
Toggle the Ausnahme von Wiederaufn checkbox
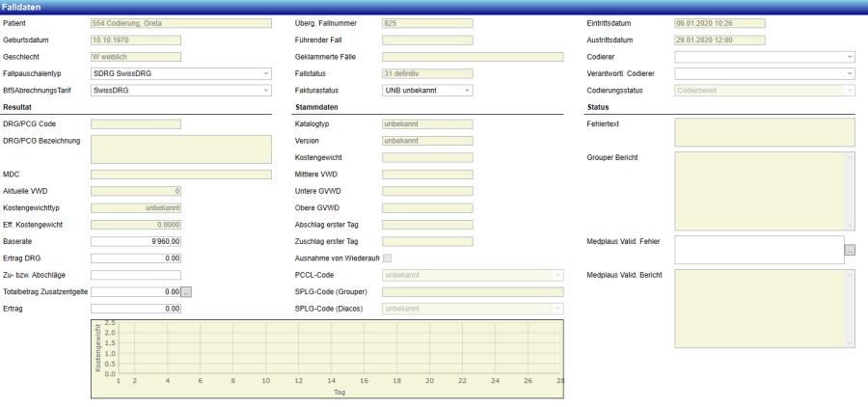(x=387, y=258)
